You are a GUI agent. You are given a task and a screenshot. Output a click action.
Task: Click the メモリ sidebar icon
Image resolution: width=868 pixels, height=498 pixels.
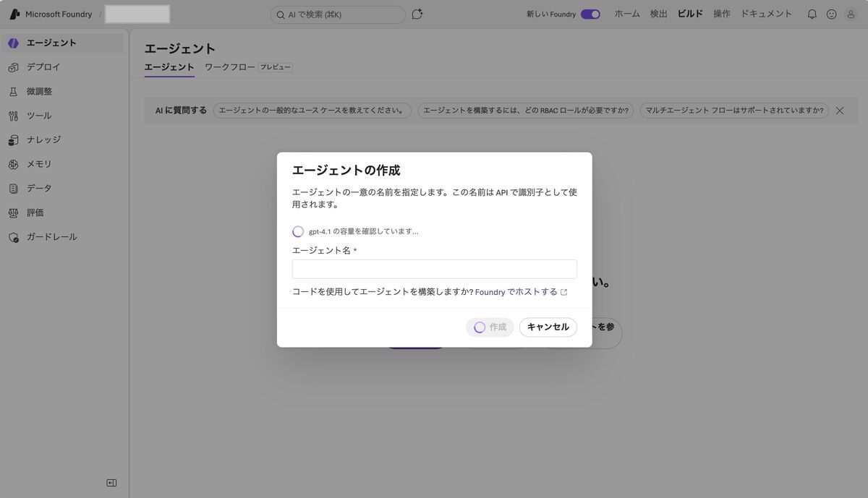point(13,164)
